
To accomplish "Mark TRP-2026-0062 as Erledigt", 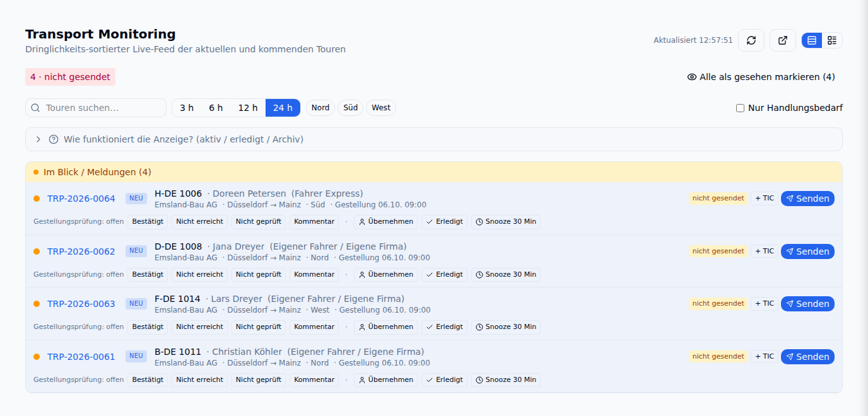I will [x=445, y=275].
